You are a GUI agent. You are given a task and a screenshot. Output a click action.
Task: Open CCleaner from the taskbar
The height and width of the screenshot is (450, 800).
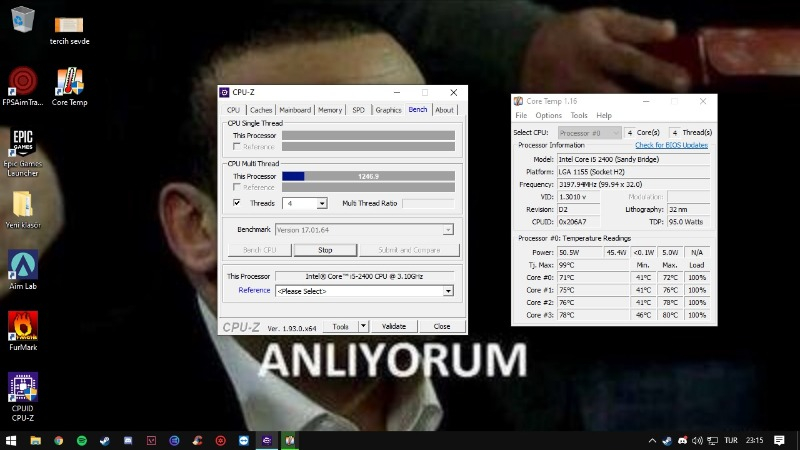pyautogui.click(x=197, y=440)
